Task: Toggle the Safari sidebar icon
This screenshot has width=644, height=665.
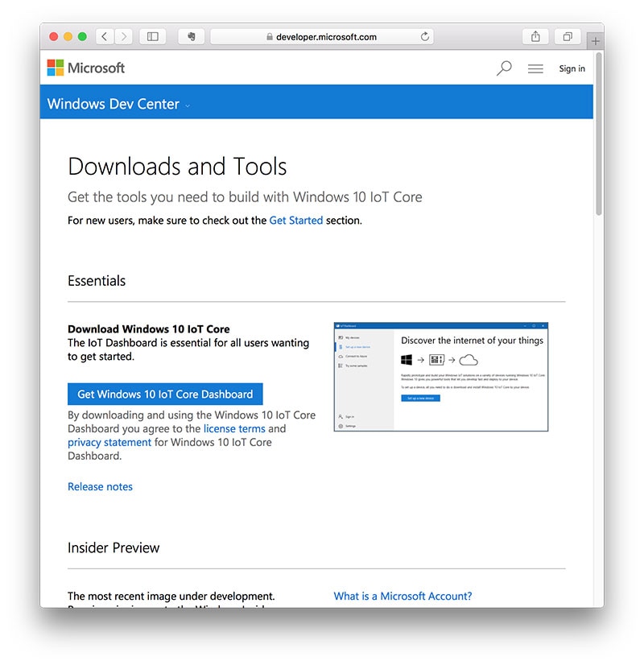Action: click(152, 36)
